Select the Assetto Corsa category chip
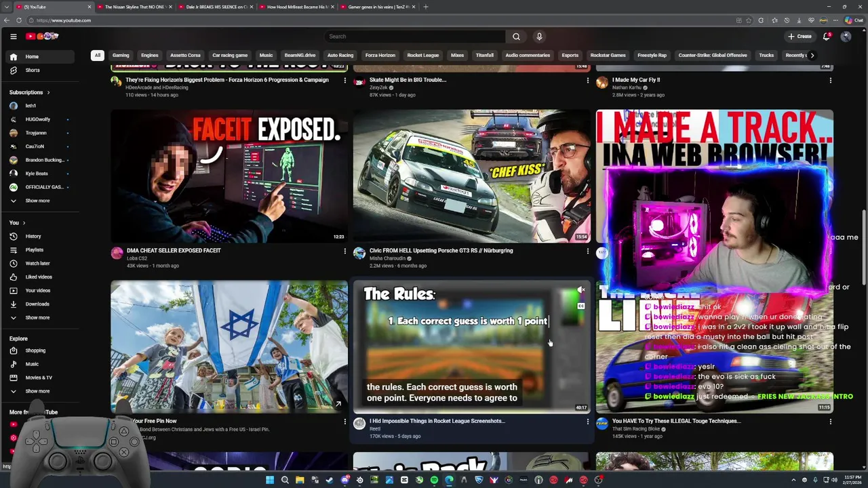The height and width of the screenshot is (488, 868). [185, 56]
